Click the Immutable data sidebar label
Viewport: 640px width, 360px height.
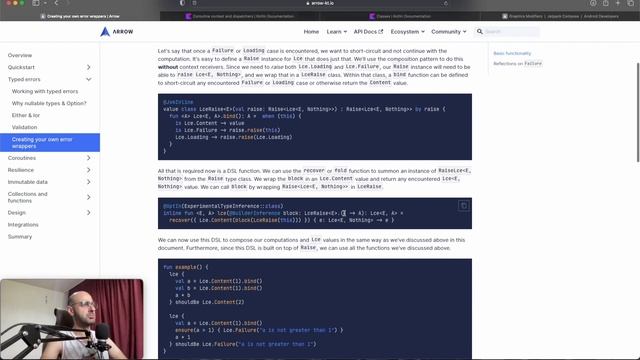(28, 182)
